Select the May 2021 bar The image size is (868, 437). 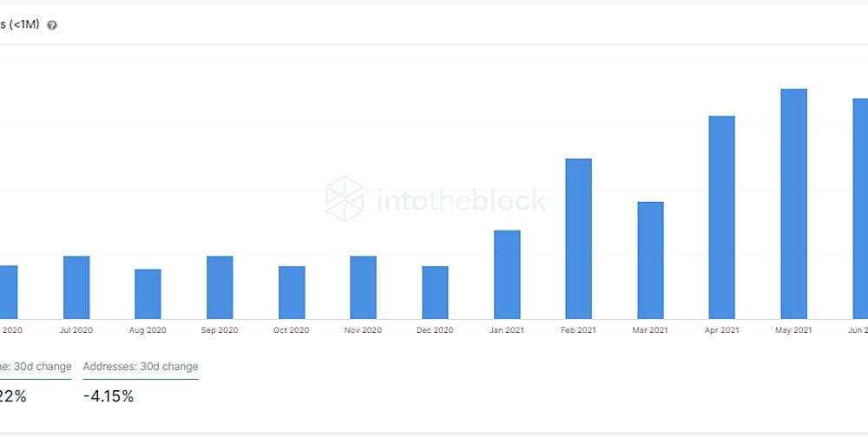[794, 204]
